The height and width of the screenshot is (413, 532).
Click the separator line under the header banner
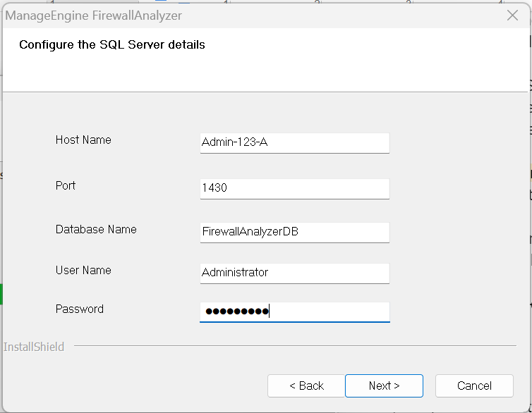click(265, 92)
